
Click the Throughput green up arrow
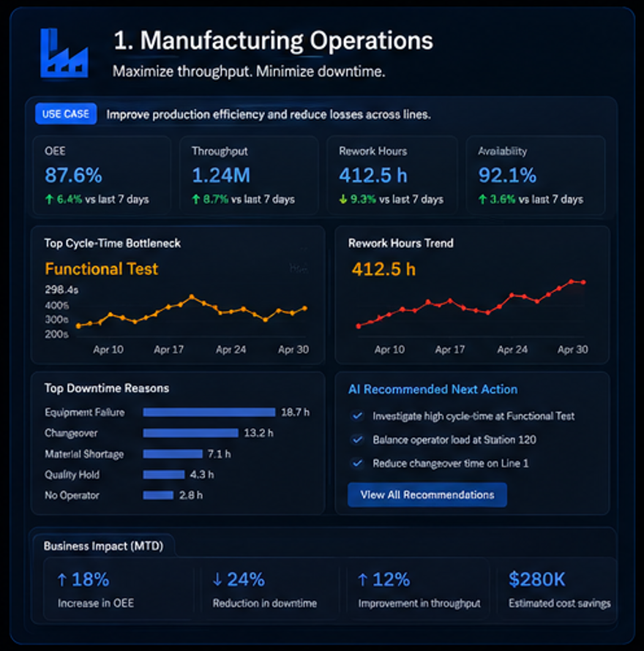point(195,199)
